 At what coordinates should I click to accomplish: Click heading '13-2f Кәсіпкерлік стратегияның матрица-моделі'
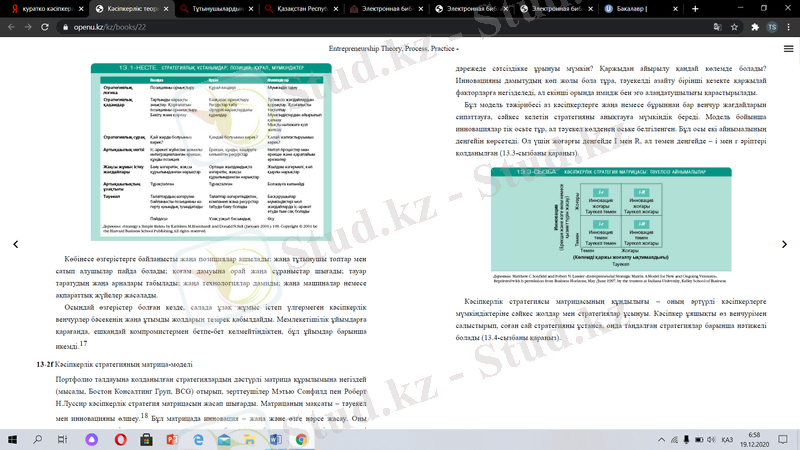pos(114,364)
